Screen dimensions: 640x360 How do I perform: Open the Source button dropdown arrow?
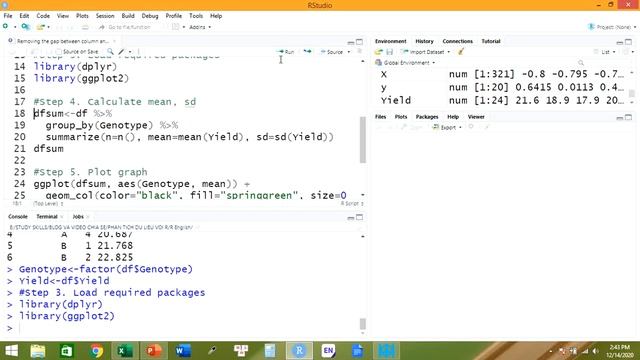pyautogui.click(x=349, y=52)
